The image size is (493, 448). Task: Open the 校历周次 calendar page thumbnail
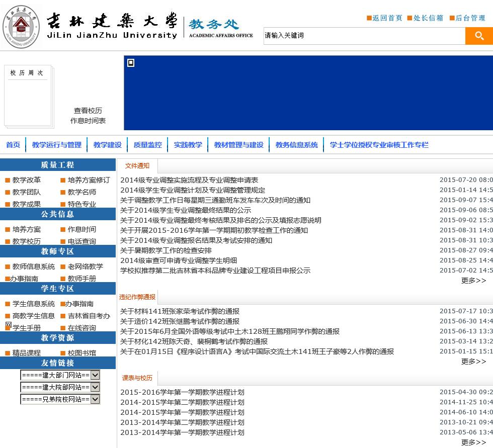[28, 96]
